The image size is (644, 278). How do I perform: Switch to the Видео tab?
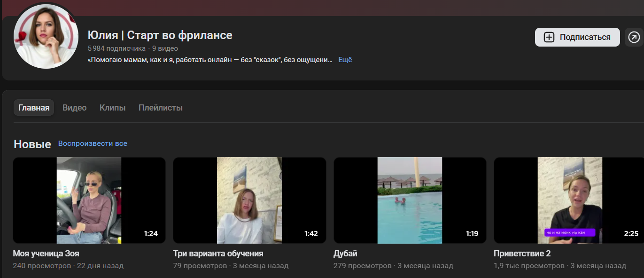pyautogui.click(x=75, y=108)
